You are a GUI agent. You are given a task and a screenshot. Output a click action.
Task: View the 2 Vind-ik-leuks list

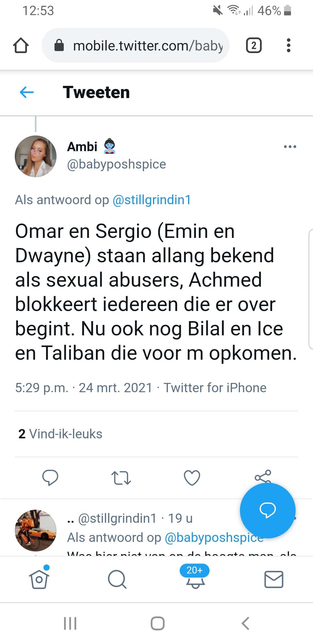point(60,434)
